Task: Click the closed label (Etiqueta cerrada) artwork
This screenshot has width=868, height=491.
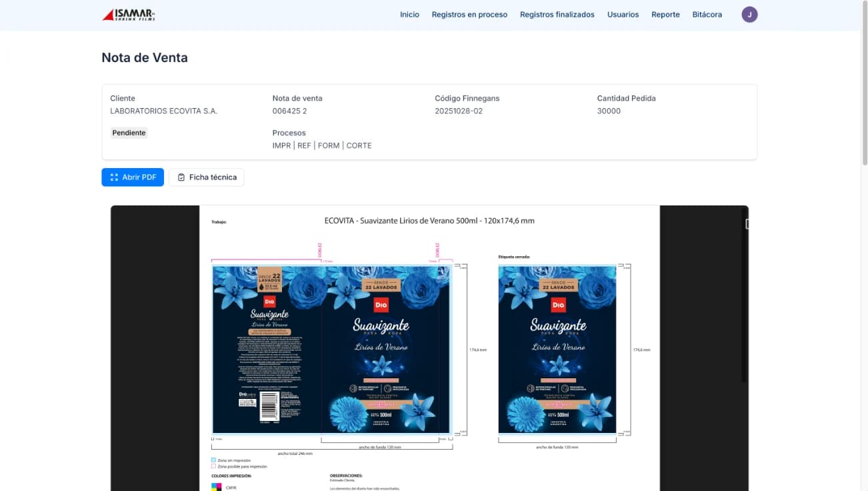Action: click(x=557, y=349)
